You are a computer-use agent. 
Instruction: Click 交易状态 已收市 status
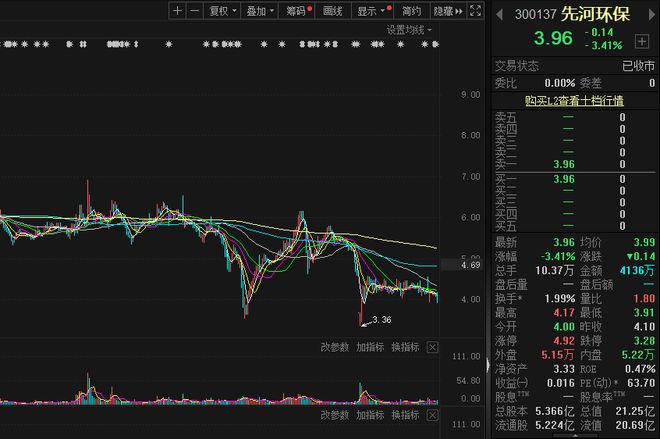pos(639,66)
